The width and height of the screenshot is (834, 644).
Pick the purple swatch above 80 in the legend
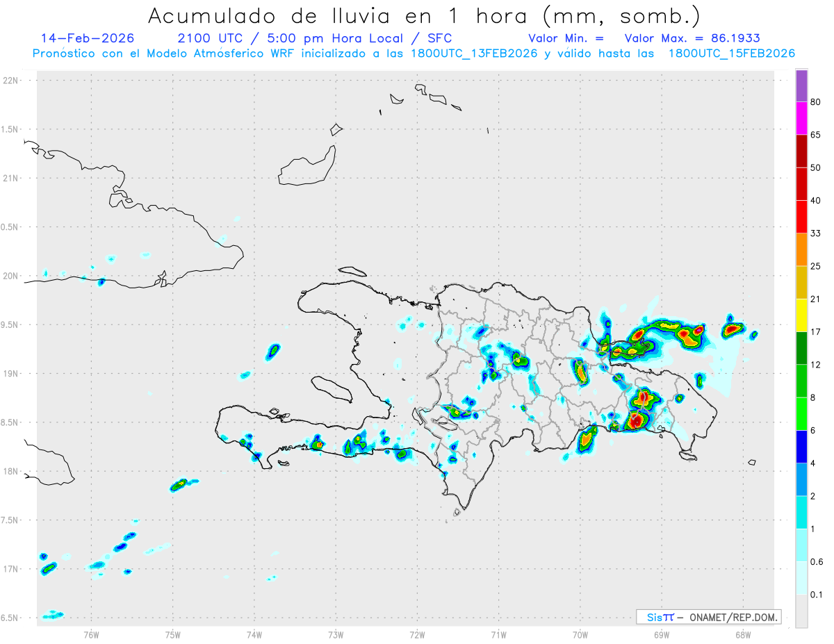[801, 86]
